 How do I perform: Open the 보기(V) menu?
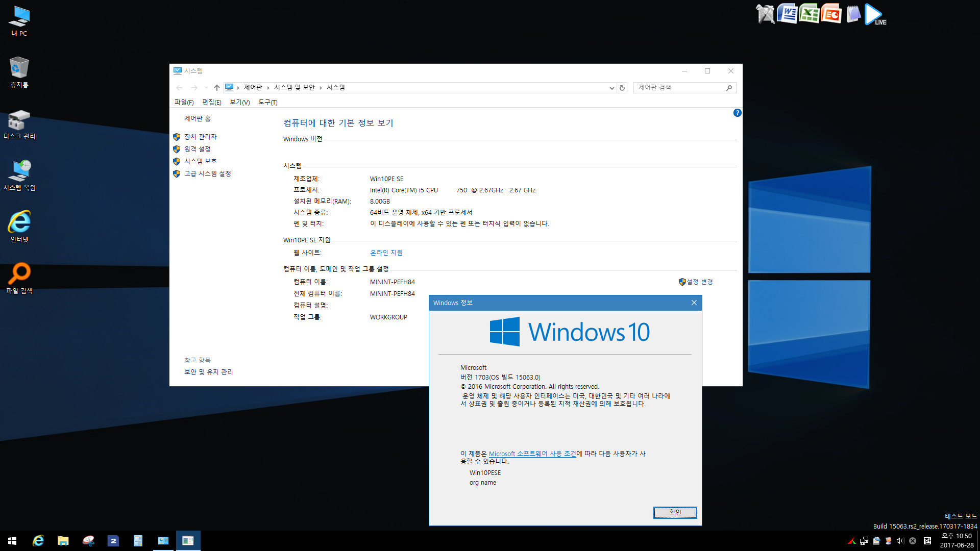point(240,102)
